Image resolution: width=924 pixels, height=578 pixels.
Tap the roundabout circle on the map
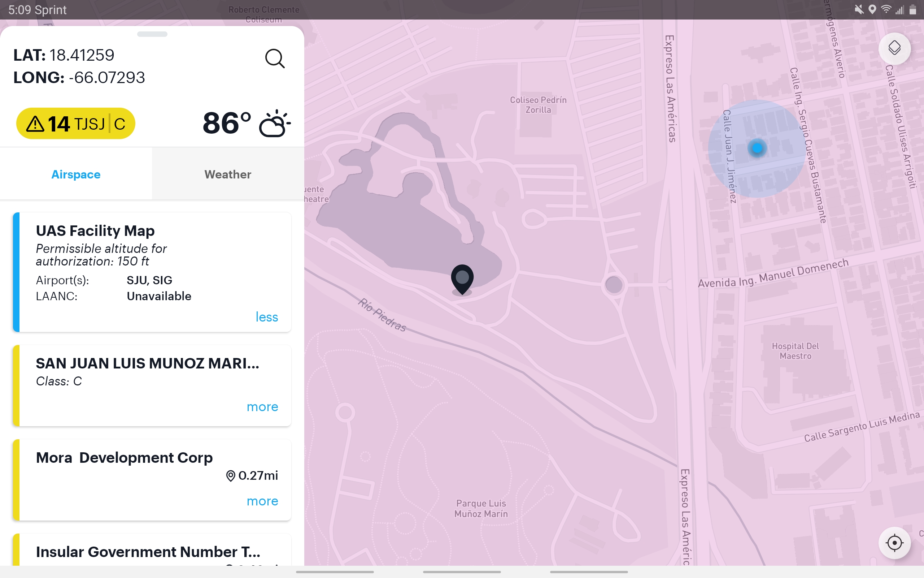[614, 285]
